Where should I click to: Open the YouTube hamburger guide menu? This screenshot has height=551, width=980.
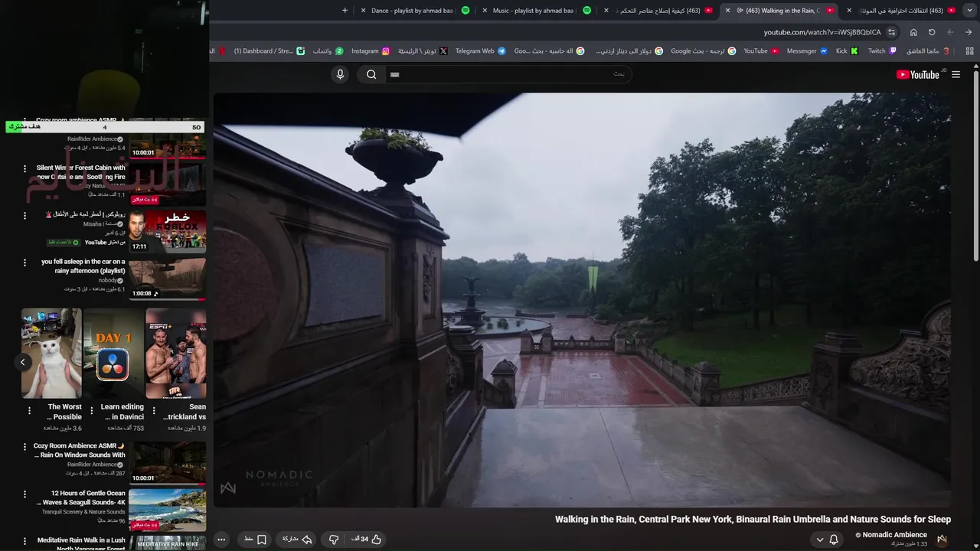coord(955,74)
